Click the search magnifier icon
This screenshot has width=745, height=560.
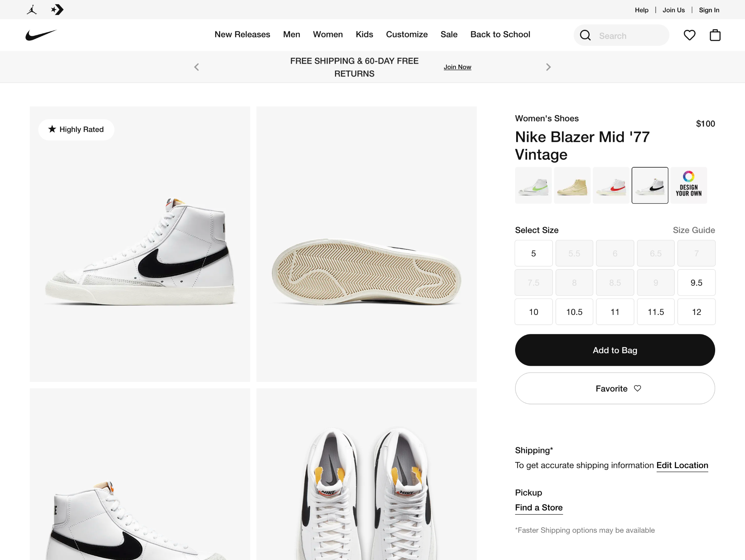click(585, 35)
